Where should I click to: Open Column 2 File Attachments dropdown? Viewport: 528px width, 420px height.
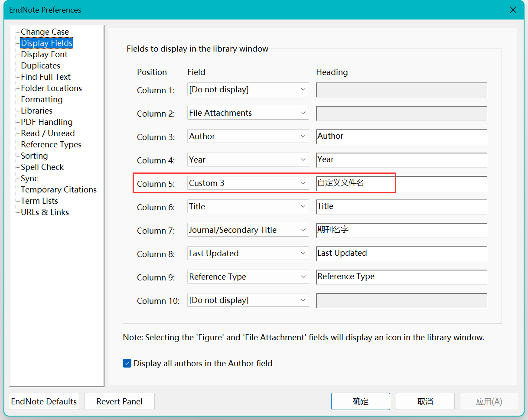point(248,113)
